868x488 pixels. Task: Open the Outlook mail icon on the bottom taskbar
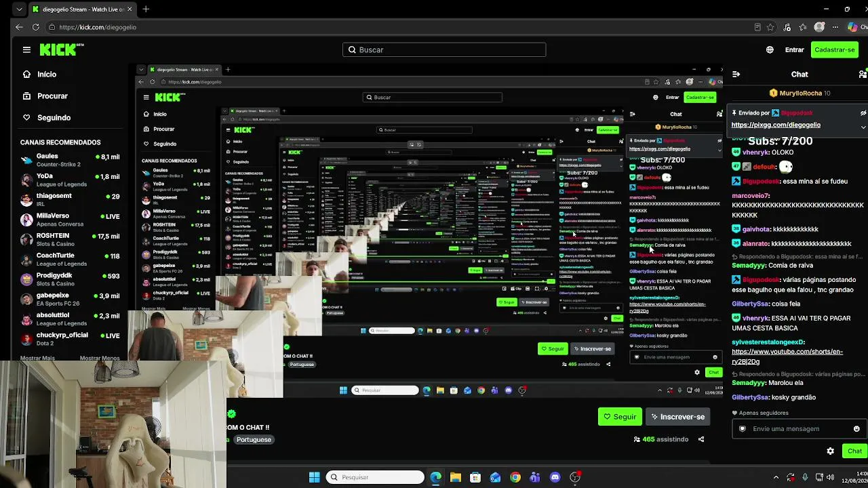(495, 477)
